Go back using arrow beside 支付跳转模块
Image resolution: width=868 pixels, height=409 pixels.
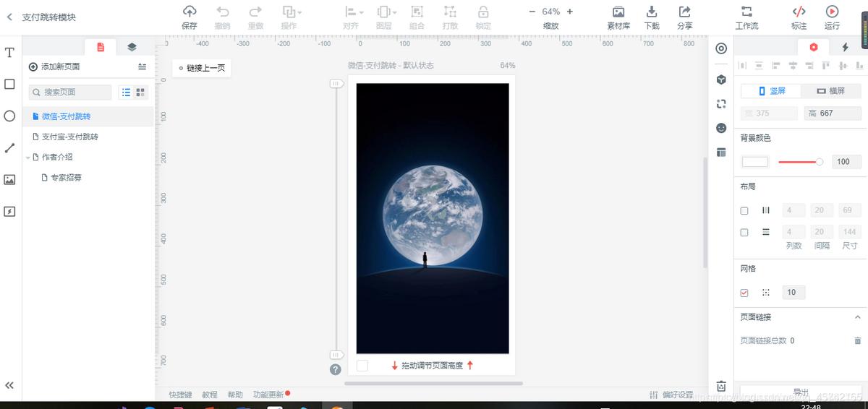tap(9, 17)
